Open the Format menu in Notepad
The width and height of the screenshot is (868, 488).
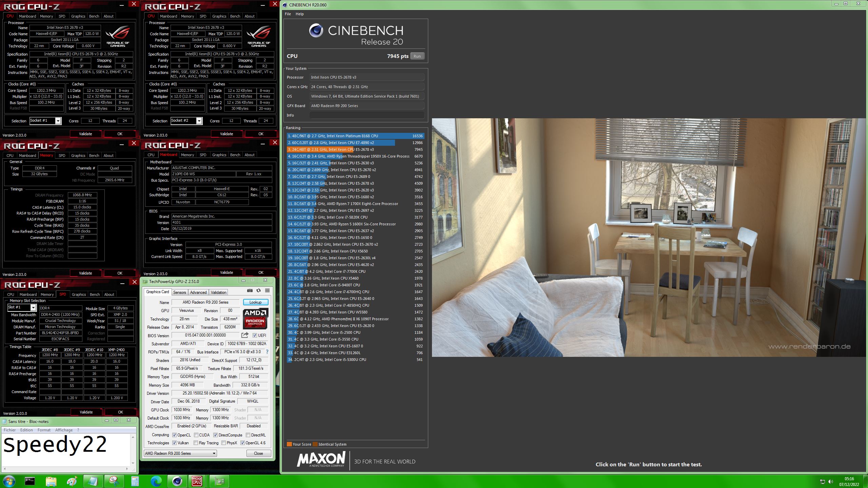pos(44,430)
